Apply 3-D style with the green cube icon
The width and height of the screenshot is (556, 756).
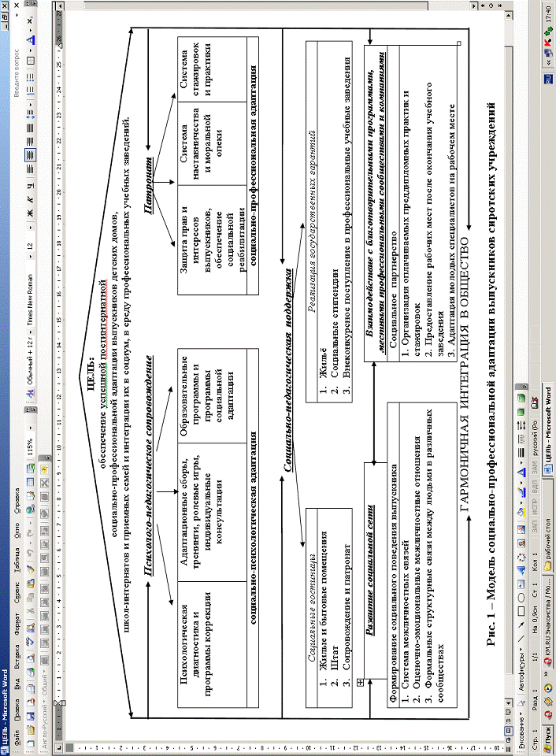click(522, 397)
